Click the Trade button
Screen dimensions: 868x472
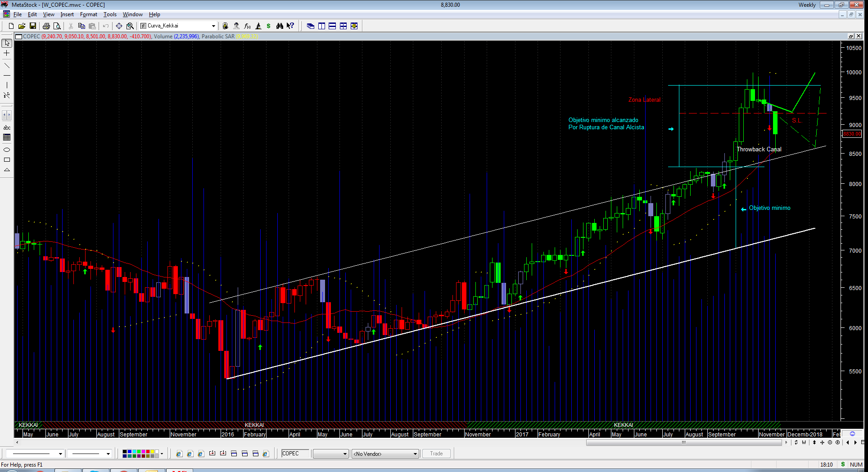[436, 454]
